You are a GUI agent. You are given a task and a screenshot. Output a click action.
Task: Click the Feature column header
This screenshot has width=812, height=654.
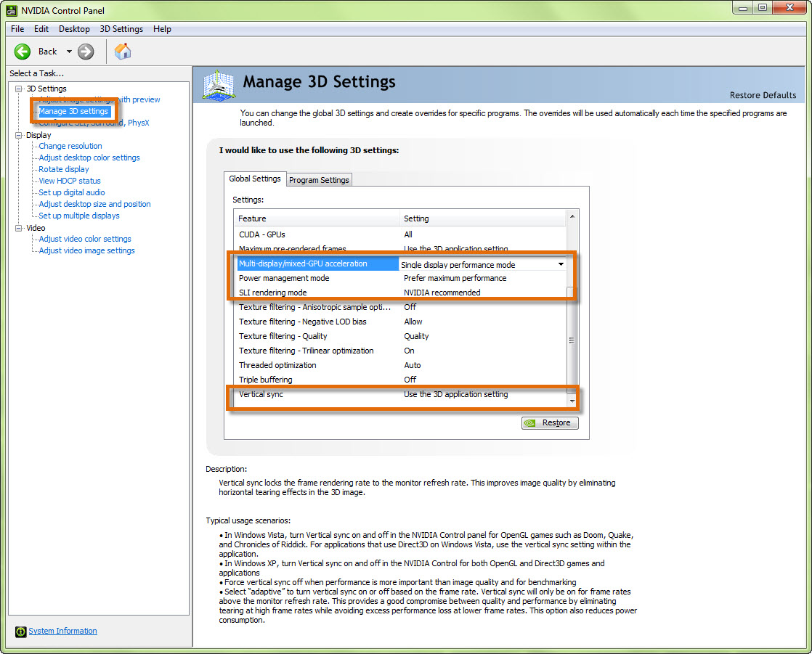317,218
